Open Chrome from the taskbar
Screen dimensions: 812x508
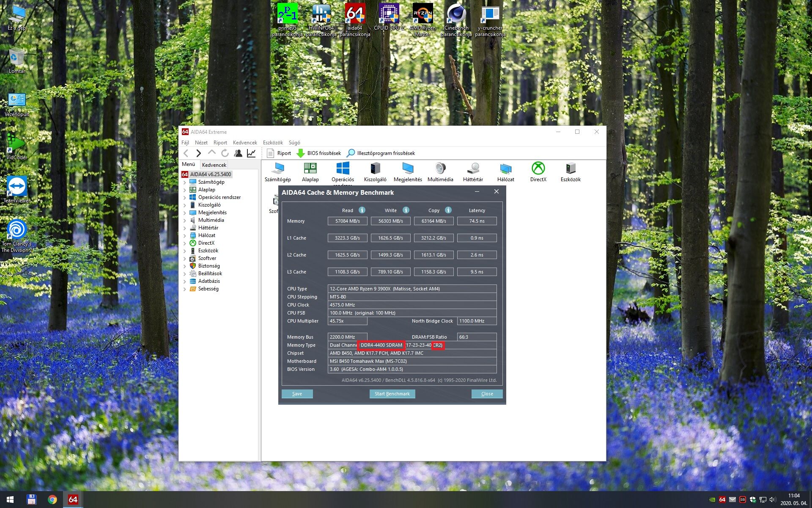52,500
